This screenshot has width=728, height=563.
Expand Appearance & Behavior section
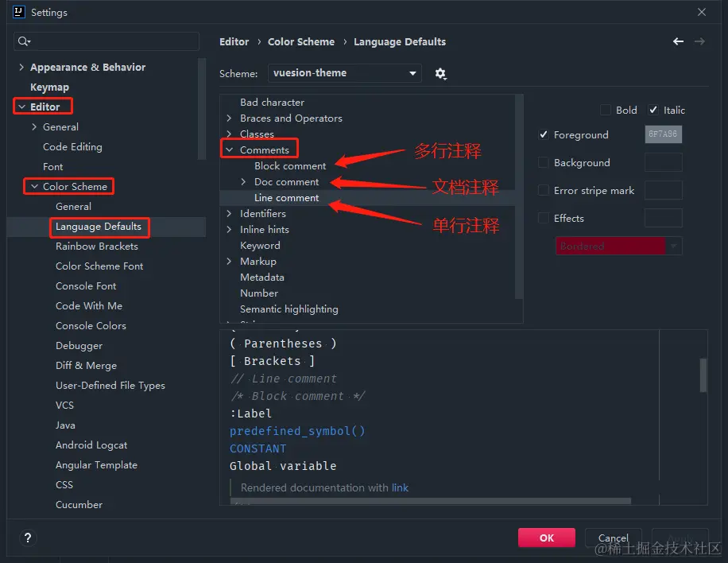21,68
